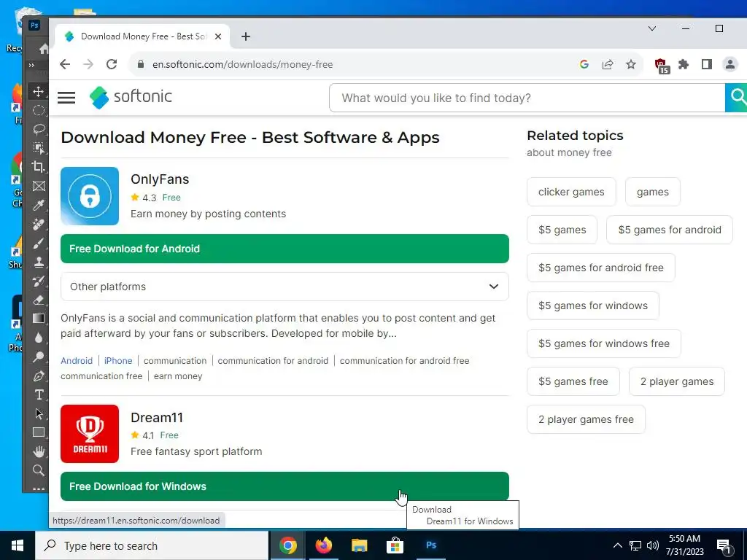Click the address bar URL

point(242,64)
